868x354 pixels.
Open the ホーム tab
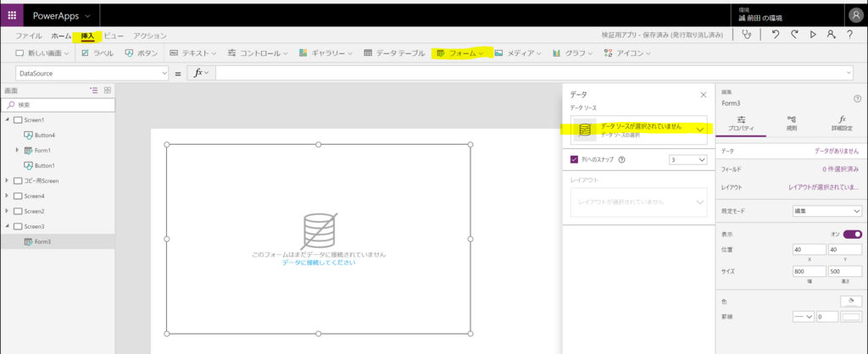(x=61, y=36)
